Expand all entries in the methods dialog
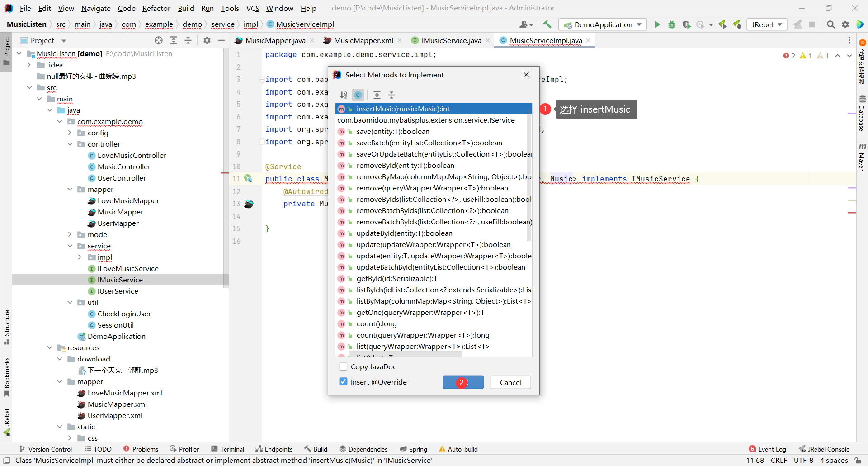The height and width of the screenshot is (466, 868). pyautogui.click(x=377, y=95)
